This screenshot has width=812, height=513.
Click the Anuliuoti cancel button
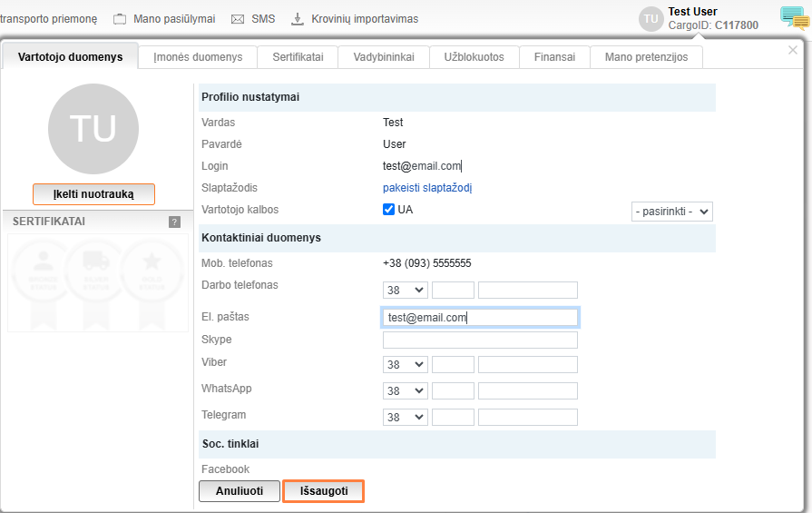240,491
